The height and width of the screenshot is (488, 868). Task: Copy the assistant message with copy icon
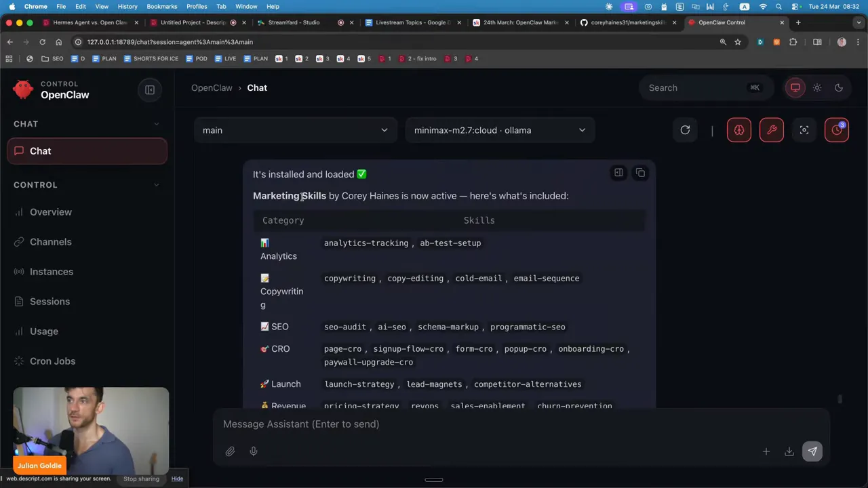(640, 173)
